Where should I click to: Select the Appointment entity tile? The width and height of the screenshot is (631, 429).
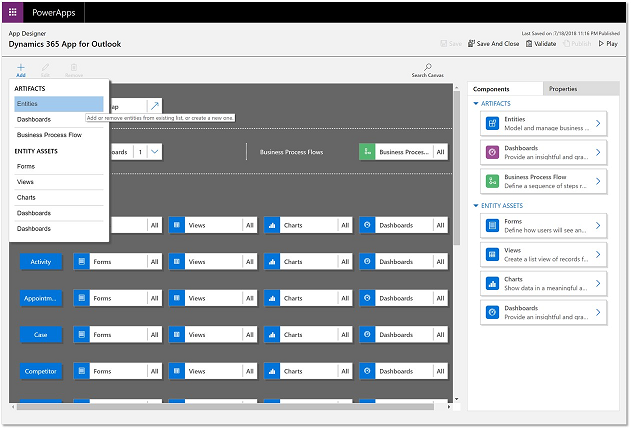41,298
